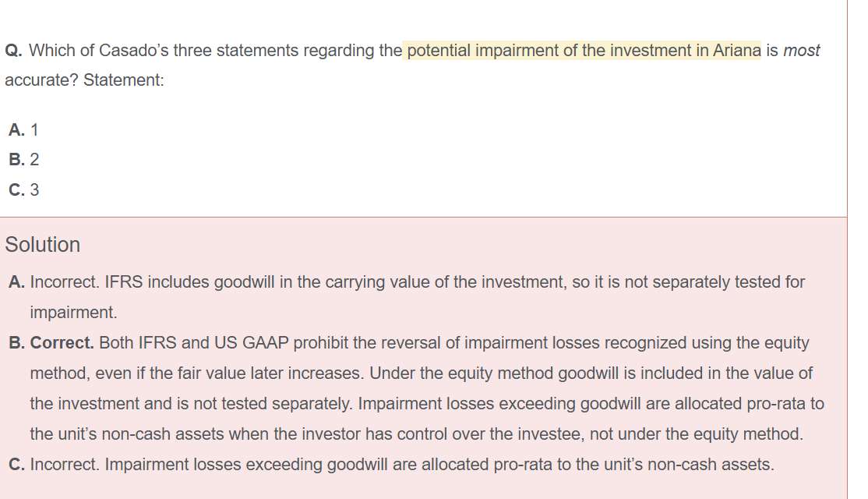Click the italic word most in question

tap(801, 51)
